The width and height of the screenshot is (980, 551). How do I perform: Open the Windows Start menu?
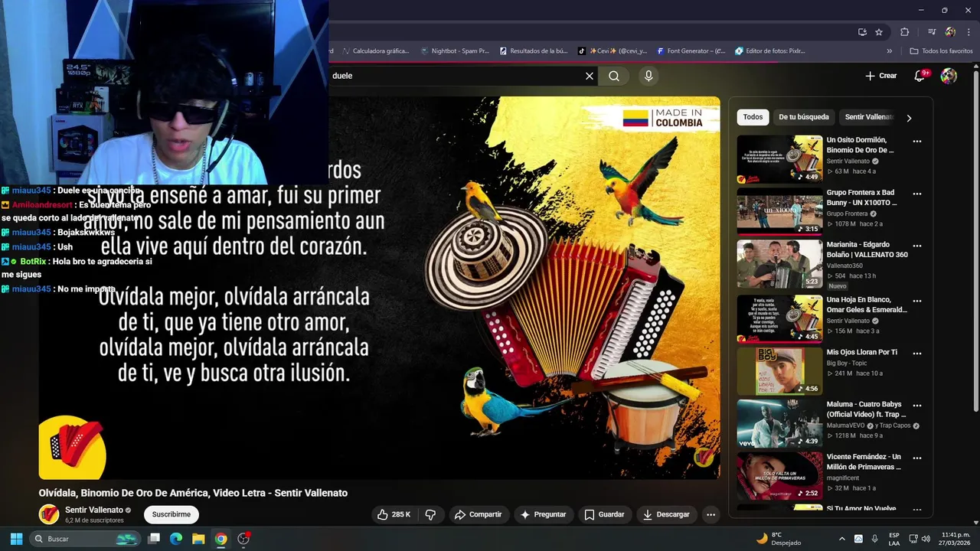click(16, 539)
